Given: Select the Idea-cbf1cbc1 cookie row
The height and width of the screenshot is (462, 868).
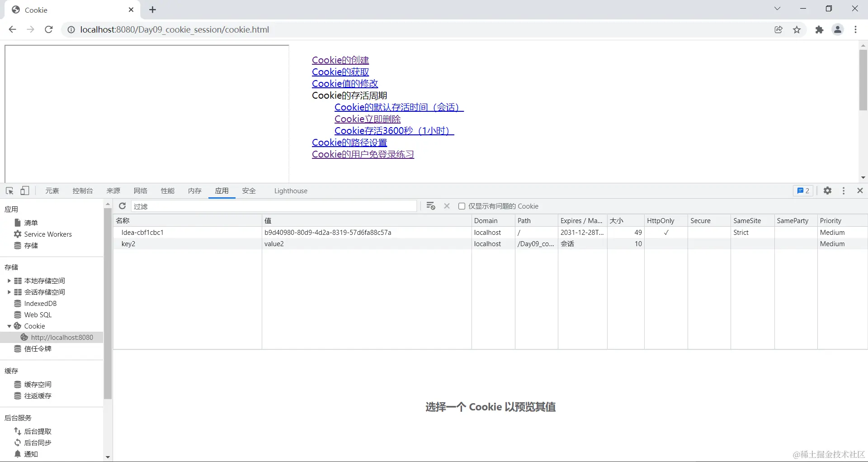Looking at the screenshot, I should [x=490, y=232].
